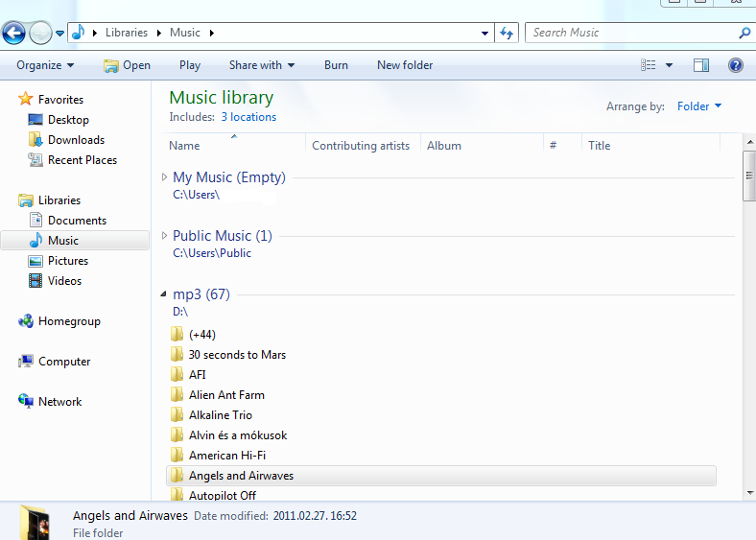
Task: Click Play in the toolbar
Action: pos(190,65)
